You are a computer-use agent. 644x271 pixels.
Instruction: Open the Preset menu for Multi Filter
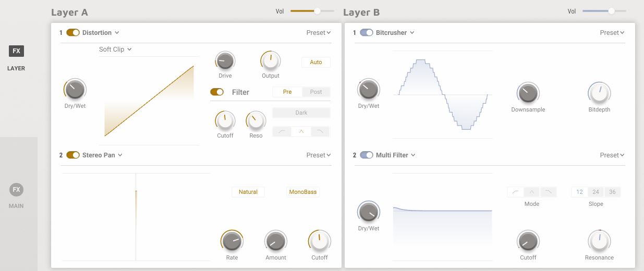click(x=612, y=155)
